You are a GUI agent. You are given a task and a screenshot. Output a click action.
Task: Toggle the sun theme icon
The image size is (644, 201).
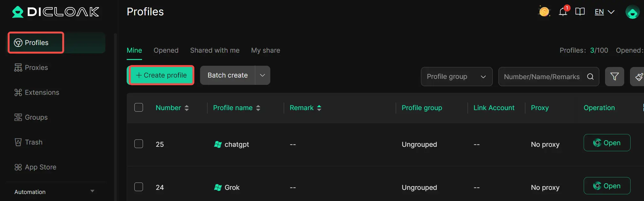(544, 12)
